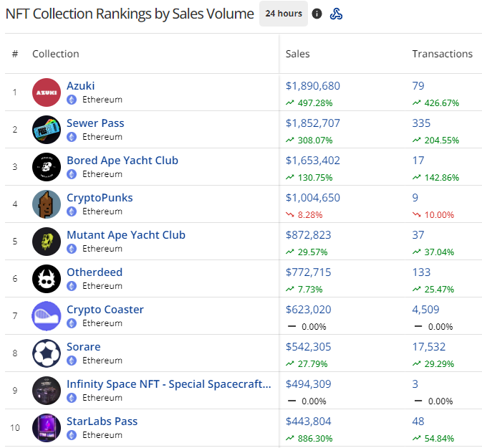Sort by the Collection column header

pos(56,54)
